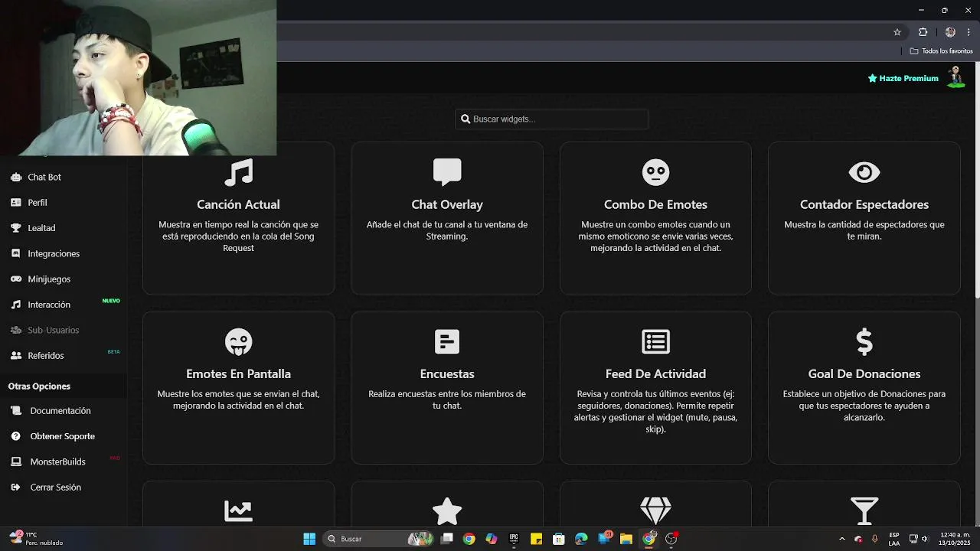The height and width of the screenshot is (551, 980).
Task: Click the Feed De Actividad title
Action: click(655, 373)
